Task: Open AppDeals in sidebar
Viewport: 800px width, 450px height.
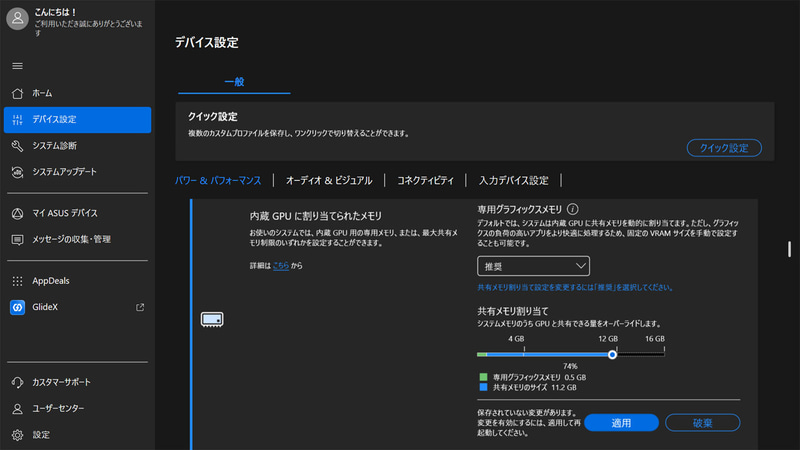Action: coord(78,281)
